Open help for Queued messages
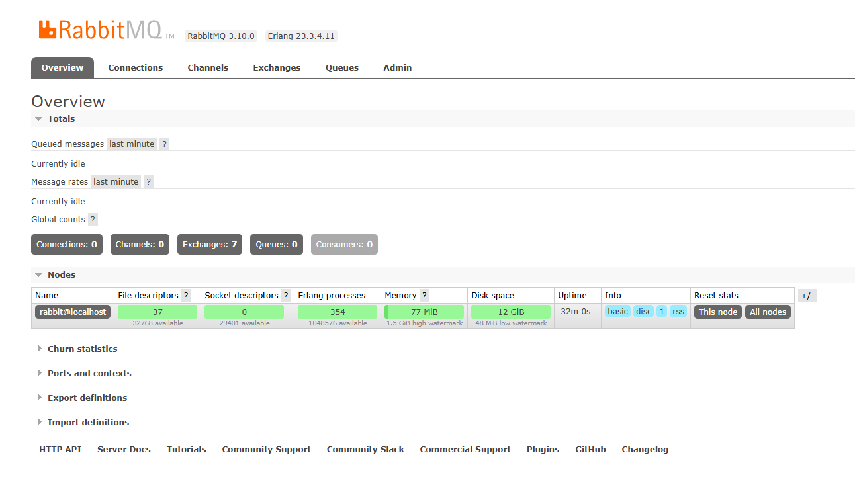The width and height of the screenshot is (855, 504). tap(164, 144)
